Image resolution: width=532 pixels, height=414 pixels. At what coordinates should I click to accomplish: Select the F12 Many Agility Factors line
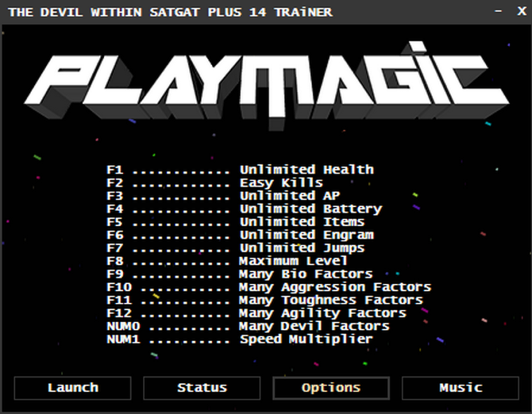[x=256, y=313]
